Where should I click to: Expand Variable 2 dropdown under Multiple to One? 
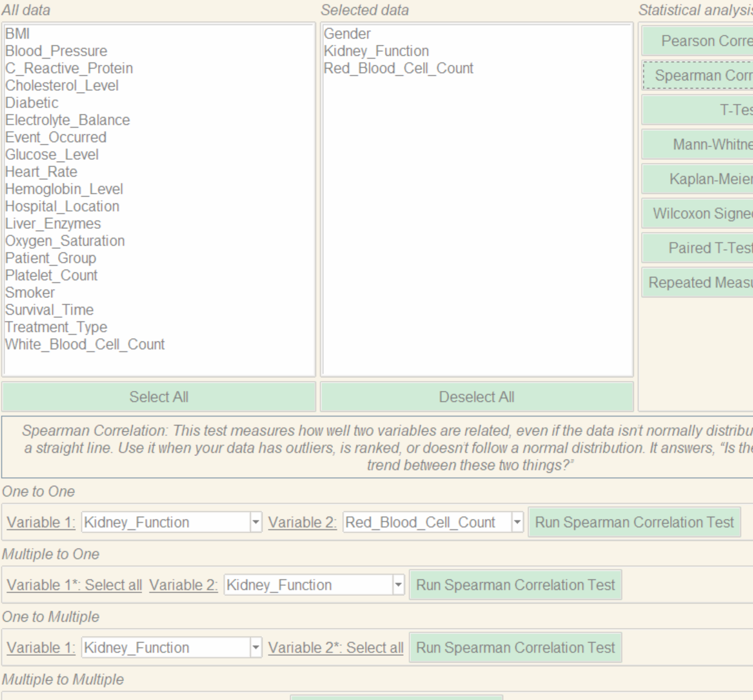(398, 585)
